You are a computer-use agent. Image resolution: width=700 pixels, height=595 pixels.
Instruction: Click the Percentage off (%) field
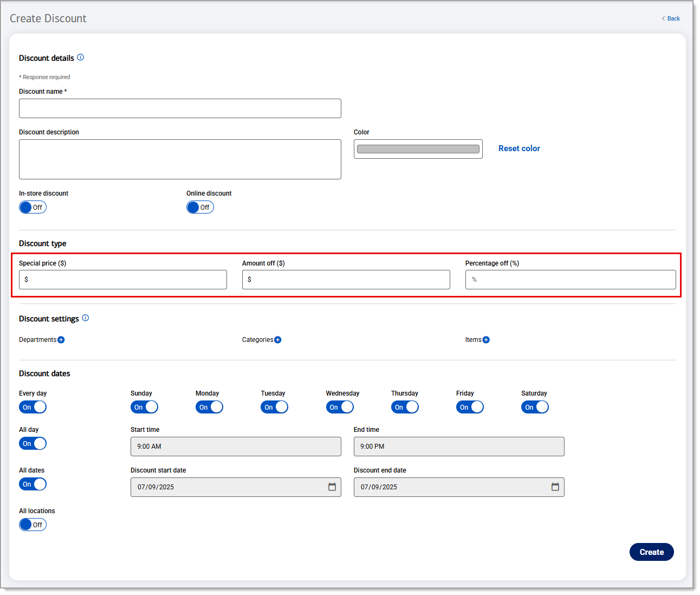coord(571,280)
